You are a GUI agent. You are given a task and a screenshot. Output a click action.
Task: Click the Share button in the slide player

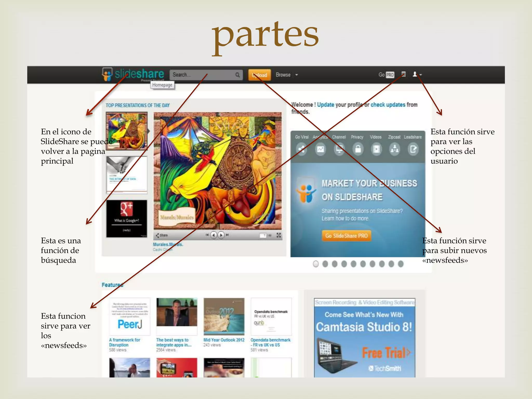click(162, 235)
